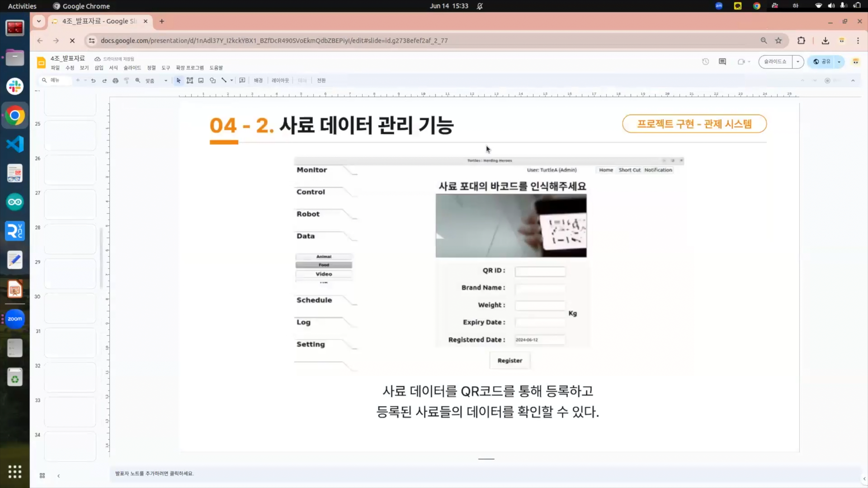Click the add comment toolbar icon

pos(242,80)
